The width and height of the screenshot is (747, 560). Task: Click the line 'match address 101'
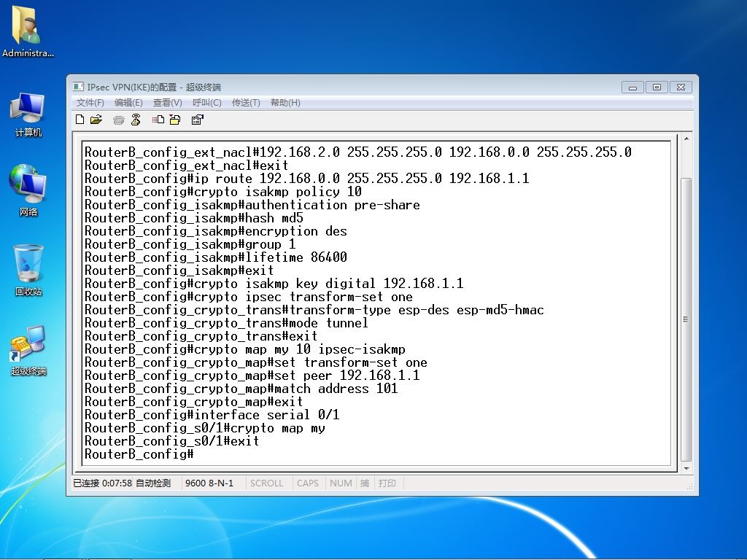point(241,389)
